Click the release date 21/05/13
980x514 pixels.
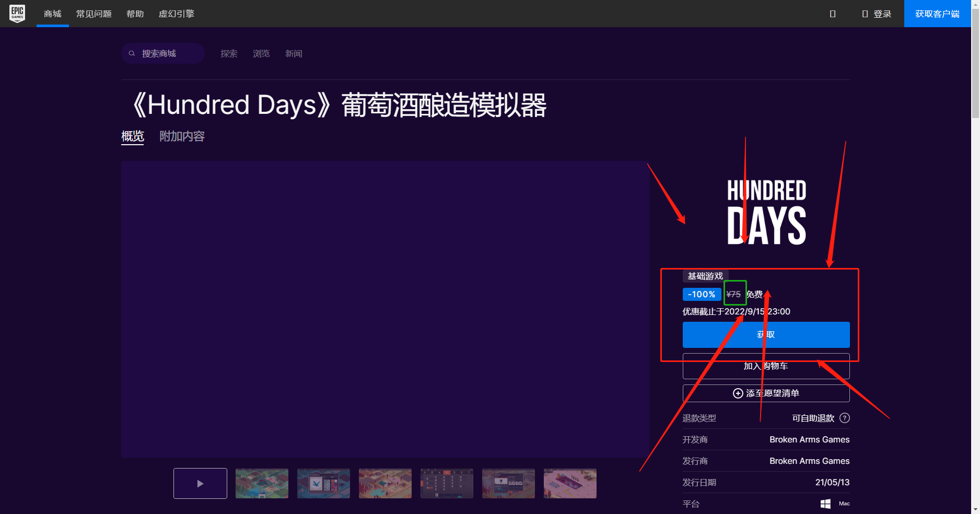click(832, 483)
